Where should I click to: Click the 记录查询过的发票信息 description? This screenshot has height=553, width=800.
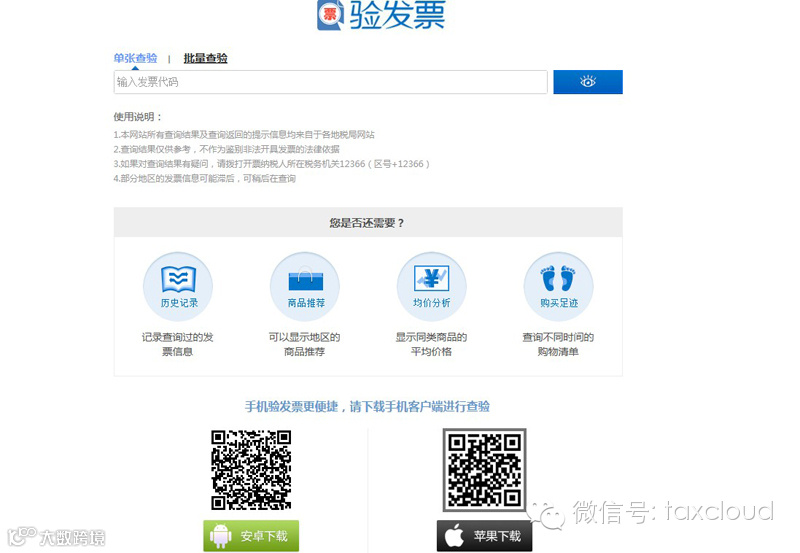pyautogui.click(x=178, y=344)
